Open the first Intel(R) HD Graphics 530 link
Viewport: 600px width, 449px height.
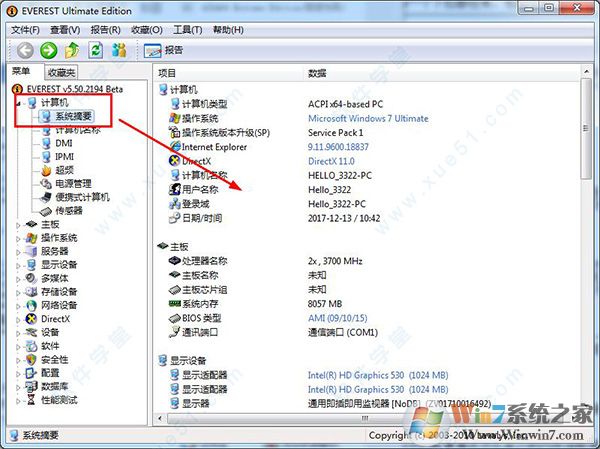[378, 375]
